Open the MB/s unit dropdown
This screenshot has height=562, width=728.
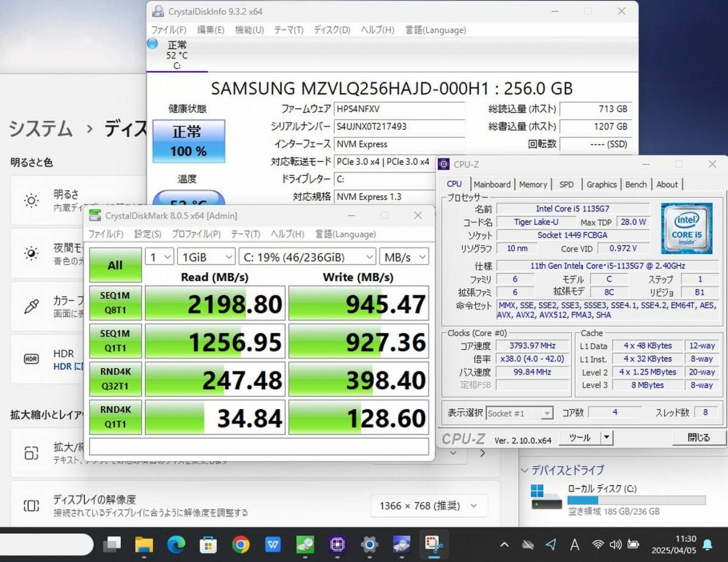(404, 257)
